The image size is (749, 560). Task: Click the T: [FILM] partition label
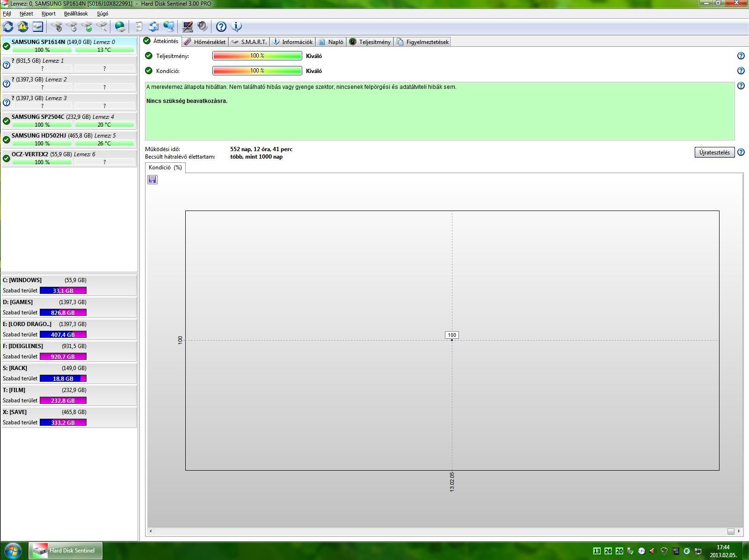(x=14, y=390)
